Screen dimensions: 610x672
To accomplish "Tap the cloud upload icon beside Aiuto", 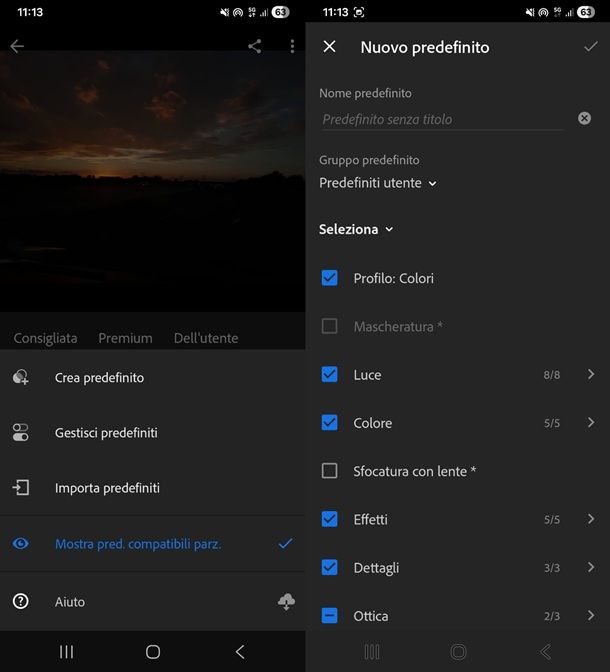I will click(286, 601).
